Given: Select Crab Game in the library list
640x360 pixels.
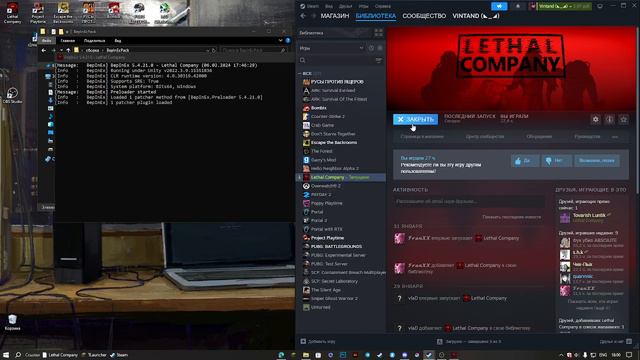Looking at the screenshot, I should [322, 125].
